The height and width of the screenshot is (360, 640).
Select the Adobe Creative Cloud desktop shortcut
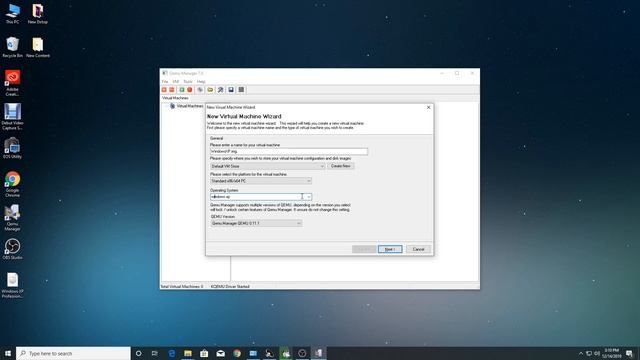coord(12,83)
